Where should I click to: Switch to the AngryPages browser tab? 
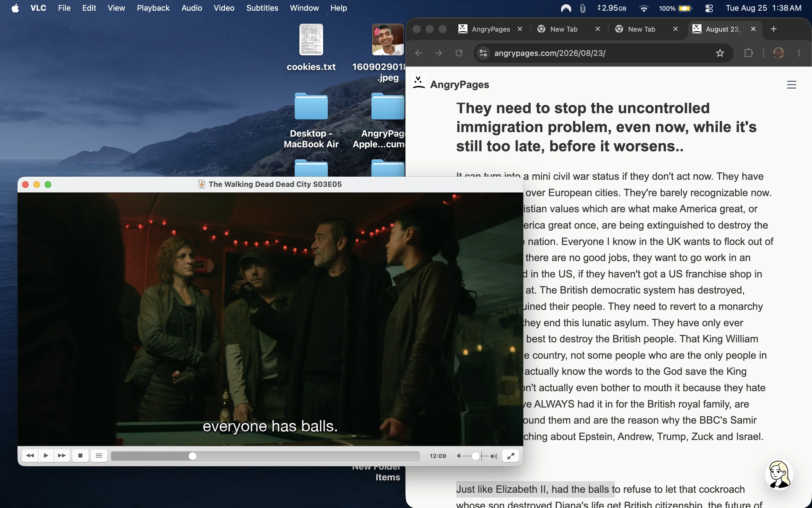(x=491, y=29)
